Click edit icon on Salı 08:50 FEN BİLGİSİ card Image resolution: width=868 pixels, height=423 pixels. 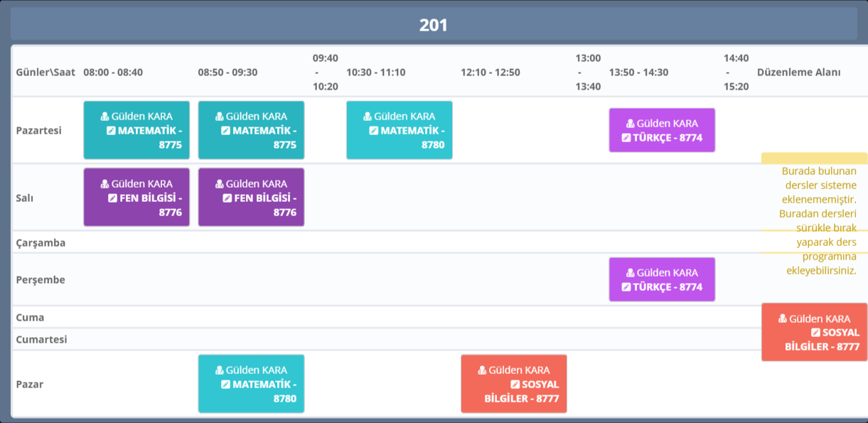[227, 198]
